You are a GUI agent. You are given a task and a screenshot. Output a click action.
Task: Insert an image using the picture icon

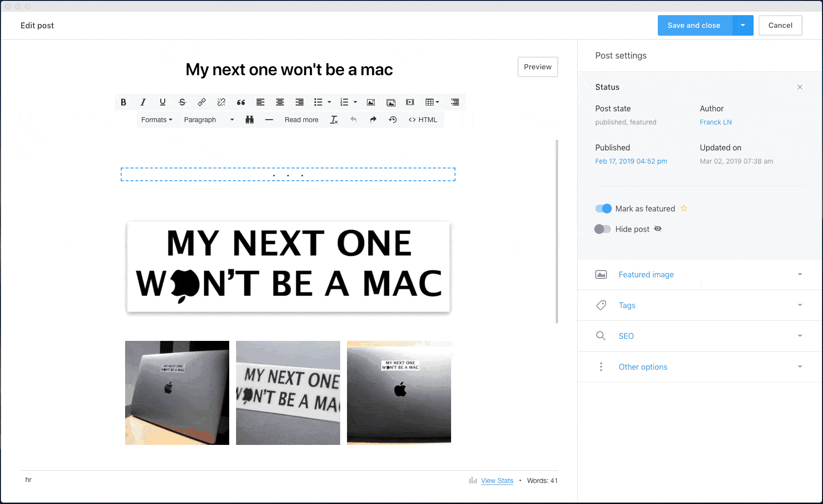(x=371, y=102)
